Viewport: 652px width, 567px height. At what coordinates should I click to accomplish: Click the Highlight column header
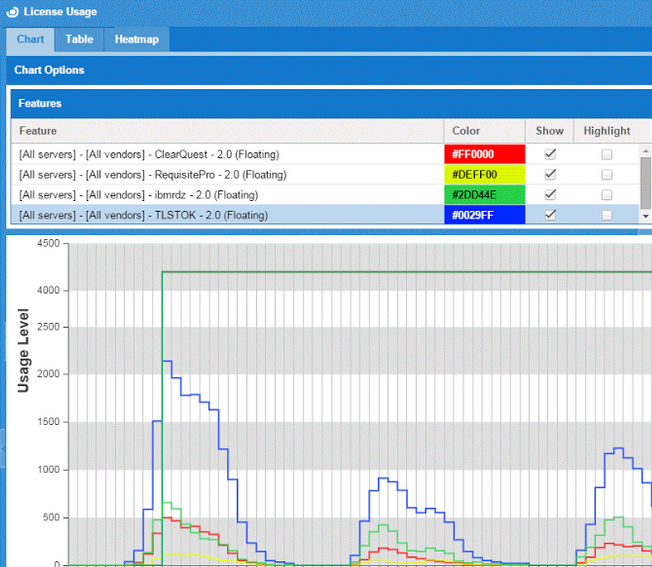(x=606, y=131)
